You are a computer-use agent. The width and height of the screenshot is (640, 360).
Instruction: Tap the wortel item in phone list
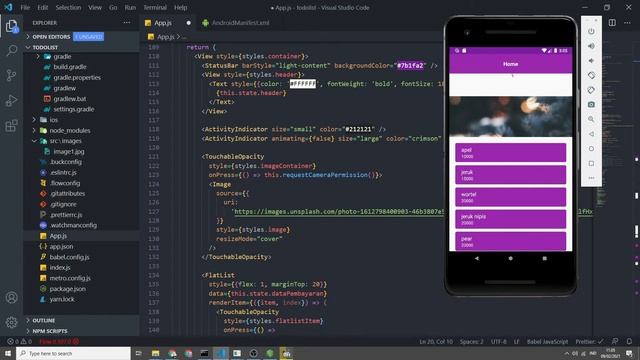pos(510,197)
